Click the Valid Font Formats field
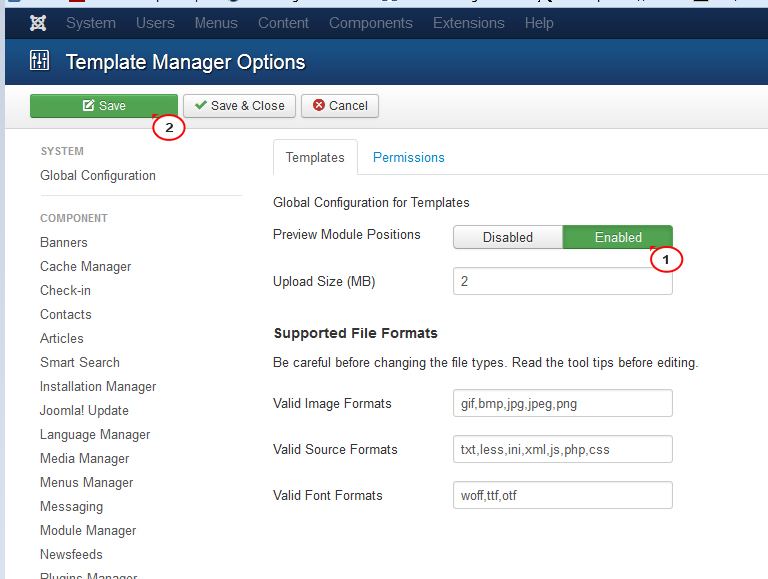768x579 pixels. pyautogui.click(x=562, y=495)
